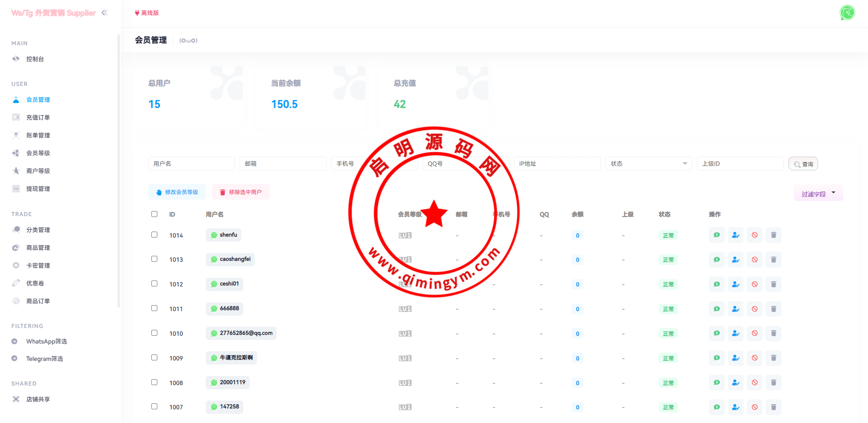Focus the 用户名 search input field

click(191, 164)
